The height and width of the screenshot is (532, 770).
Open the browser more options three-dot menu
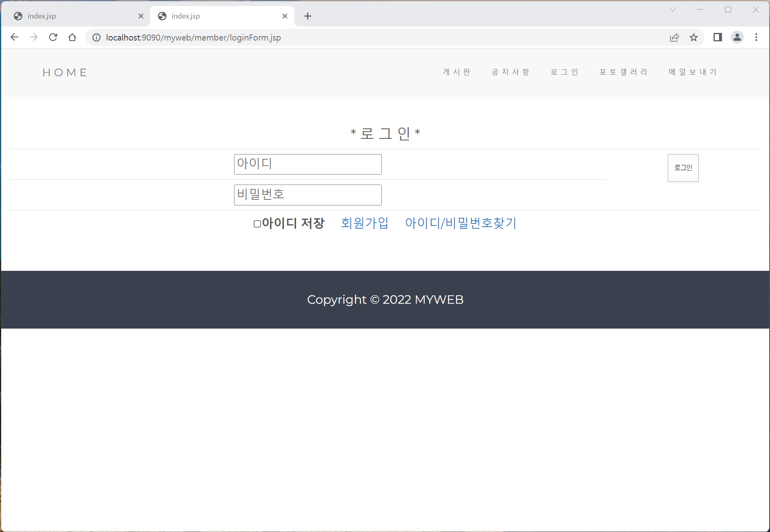click(756, 37)
